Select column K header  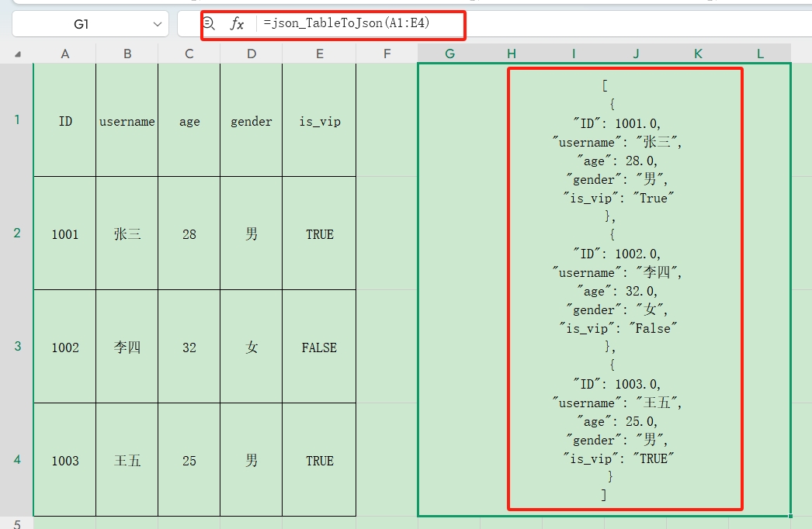coord(698,54)
